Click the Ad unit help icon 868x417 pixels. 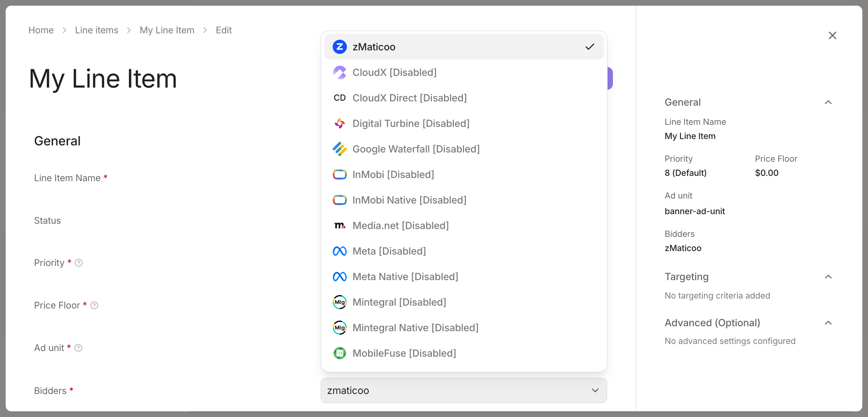point(78,348)
